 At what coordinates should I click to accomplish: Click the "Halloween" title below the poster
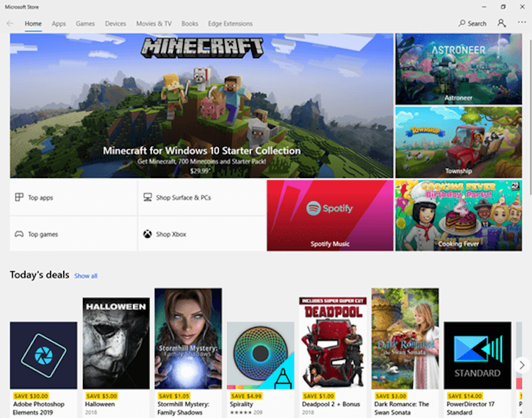pyautogui.click(x=100, y=404)
